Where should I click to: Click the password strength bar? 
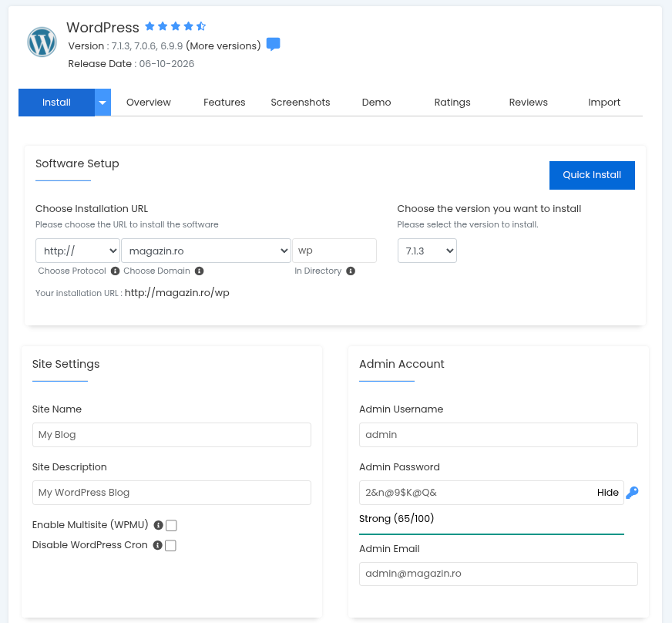(x=492, y=534)
